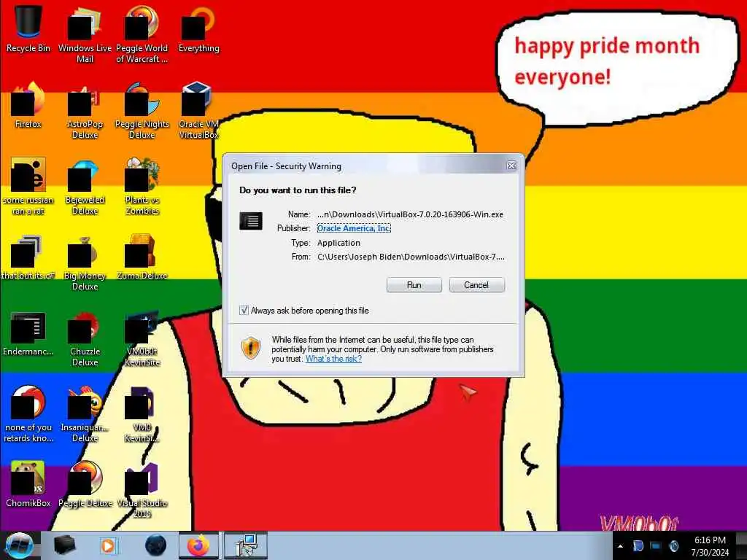Select the Windows Live Mail desktop icon
Image resolution: width=747 pixels, height=560 pixels.
click(x=85, y=34)
